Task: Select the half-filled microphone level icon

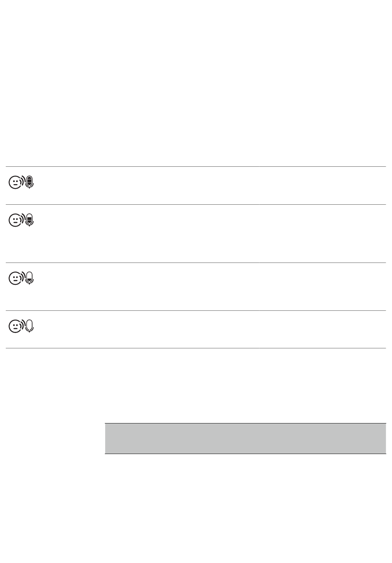Action: tap(30, 220)
